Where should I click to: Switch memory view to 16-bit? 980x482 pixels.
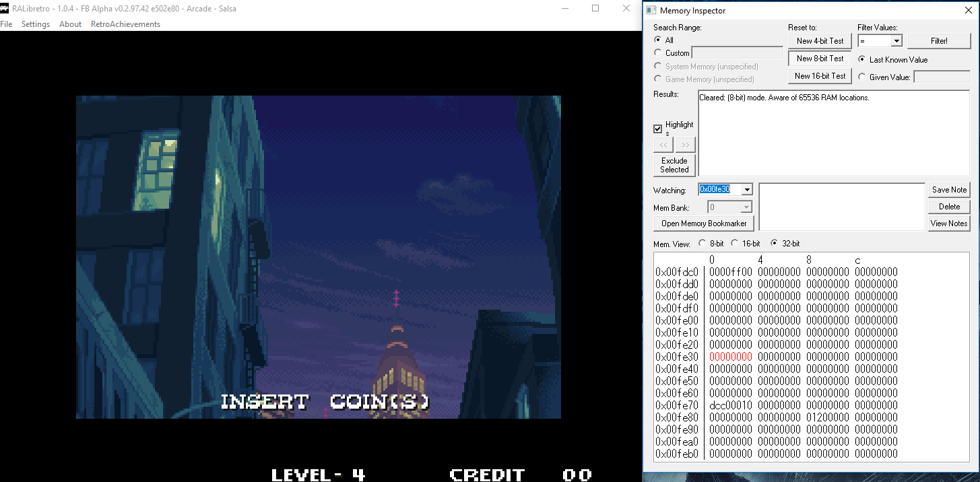coord(736,244)
